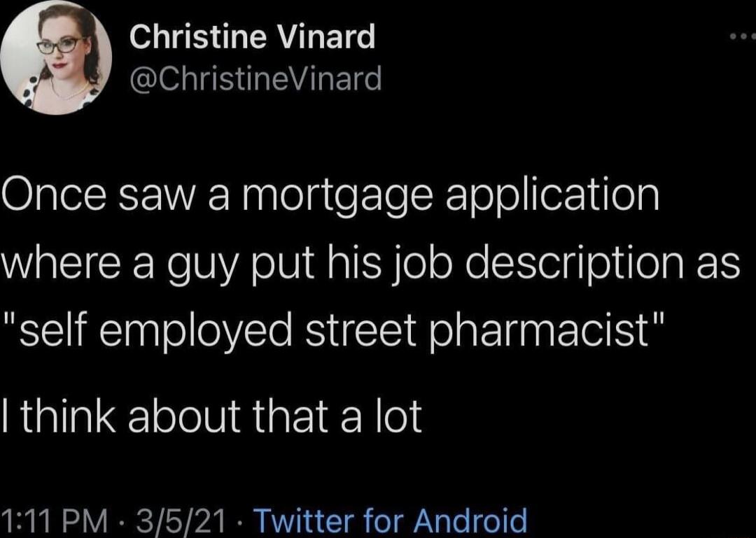
Task: Open the three-dot more options menu
Action: [x=743, y=36]
